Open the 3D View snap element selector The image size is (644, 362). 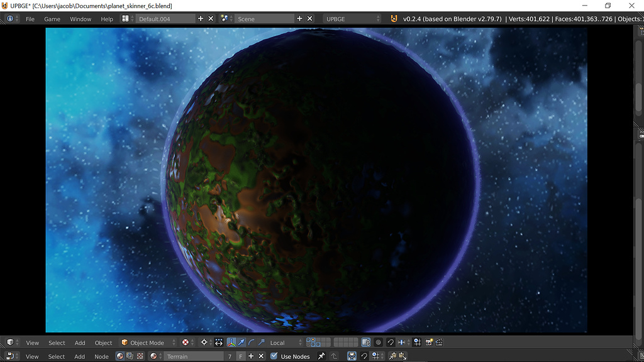404,343
